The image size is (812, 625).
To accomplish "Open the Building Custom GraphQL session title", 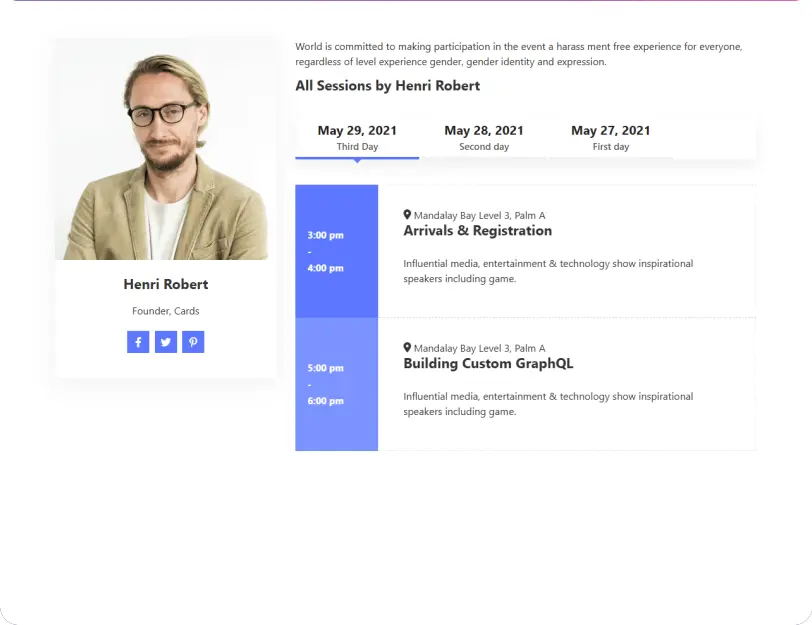I will click(488, 364).
